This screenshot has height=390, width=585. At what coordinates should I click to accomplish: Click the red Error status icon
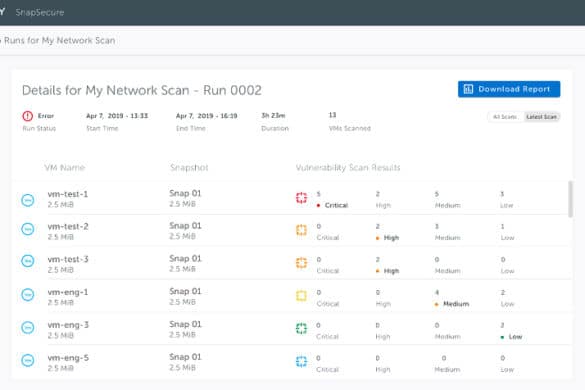pyautogui.click(x=28, y=116)
